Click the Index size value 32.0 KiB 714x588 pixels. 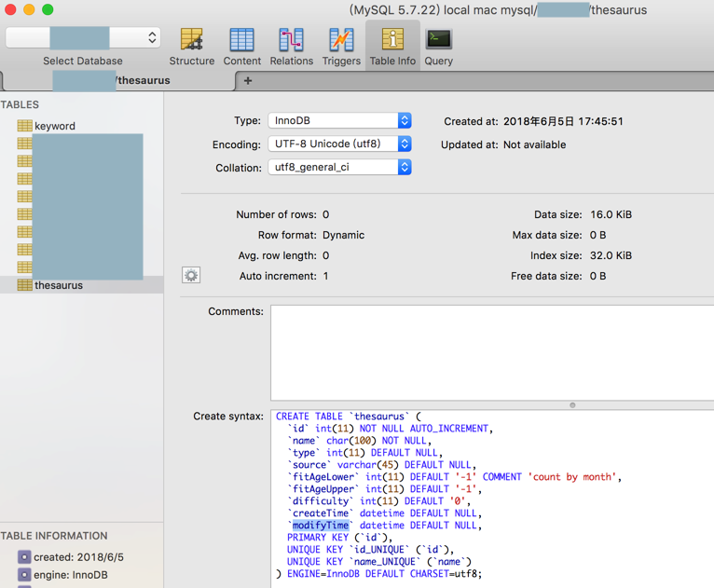pyautogui.click(x=611, y=255)
